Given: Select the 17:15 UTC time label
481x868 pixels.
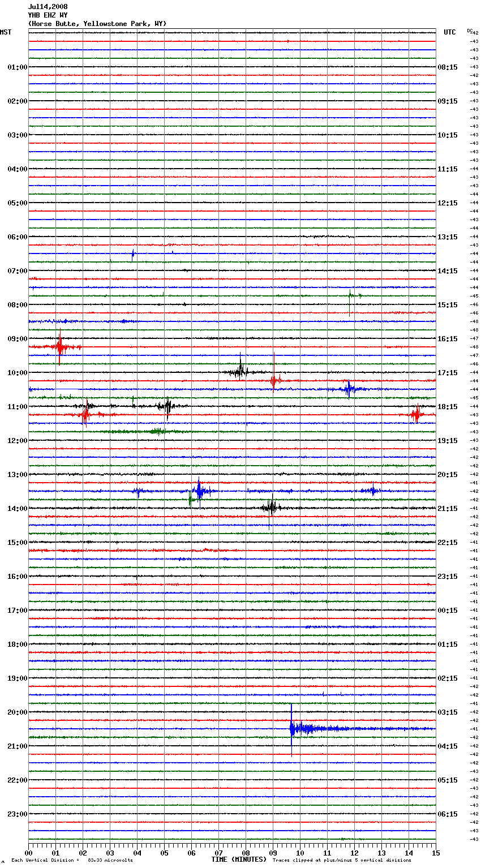Looking at the screenshot, I should coord(448,373).
